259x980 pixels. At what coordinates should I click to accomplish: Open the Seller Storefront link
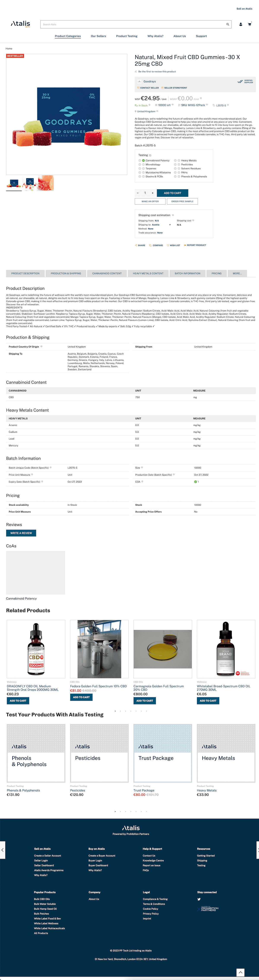(x=174, y=88)
